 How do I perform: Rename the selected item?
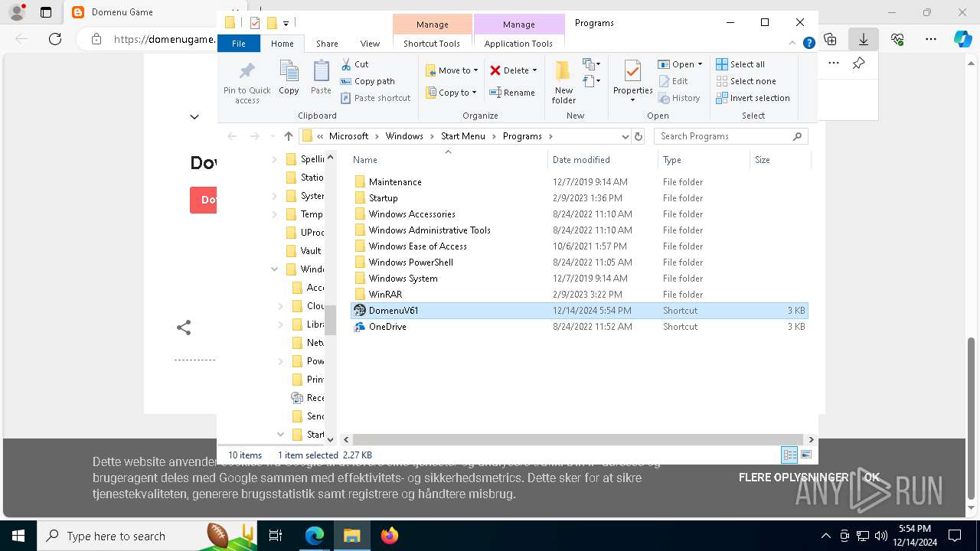coord(512,93)
